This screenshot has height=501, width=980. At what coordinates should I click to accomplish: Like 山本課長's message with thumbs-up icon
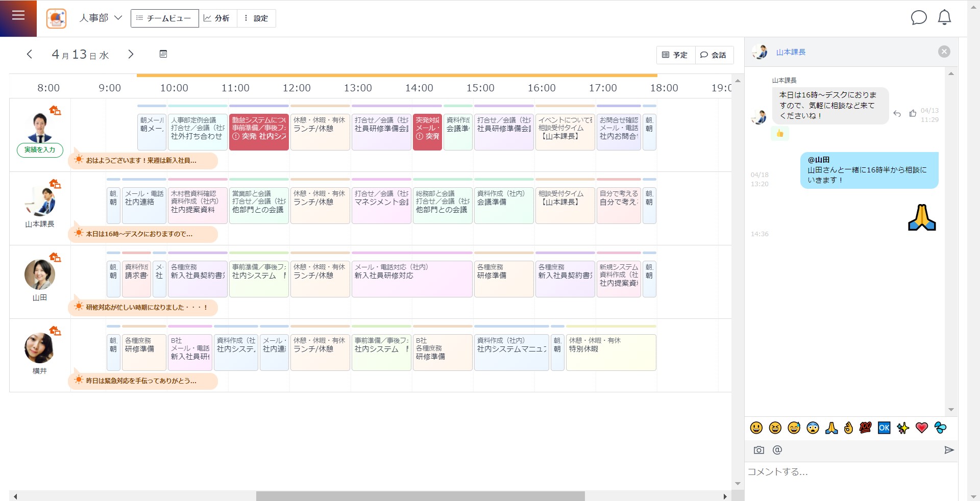coord(913,113)
